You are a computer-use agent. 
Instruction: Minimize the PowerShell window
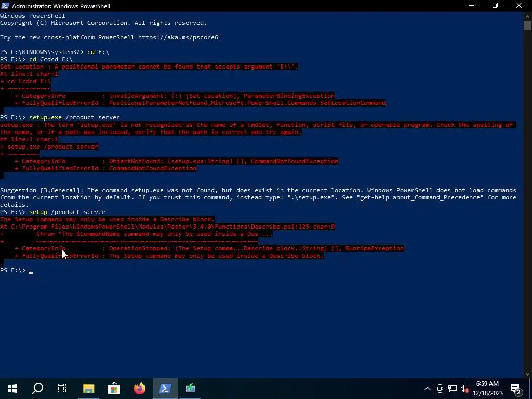[x=472, y=6]
